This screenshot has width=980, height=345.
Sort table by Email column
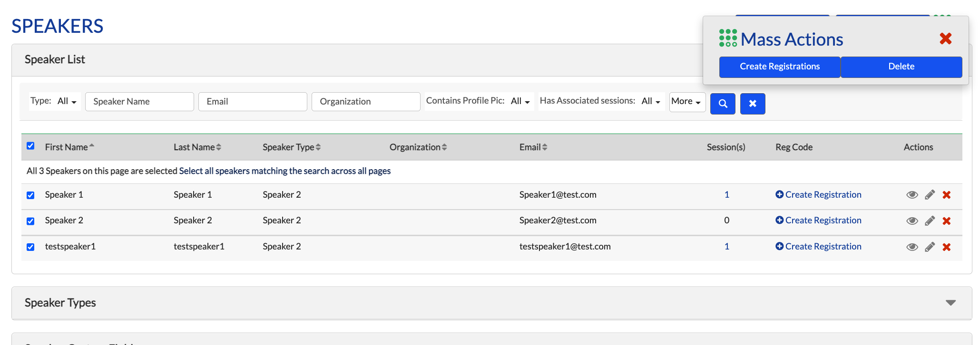pos(533,147)
